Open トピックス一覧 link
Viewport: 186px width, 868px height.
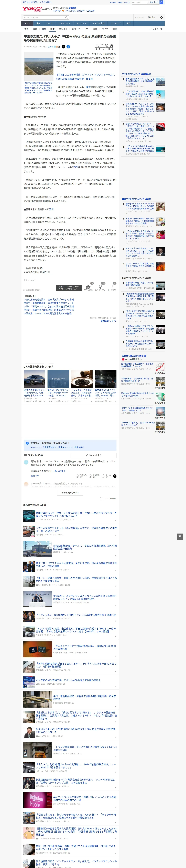click(x=155, y=29)
